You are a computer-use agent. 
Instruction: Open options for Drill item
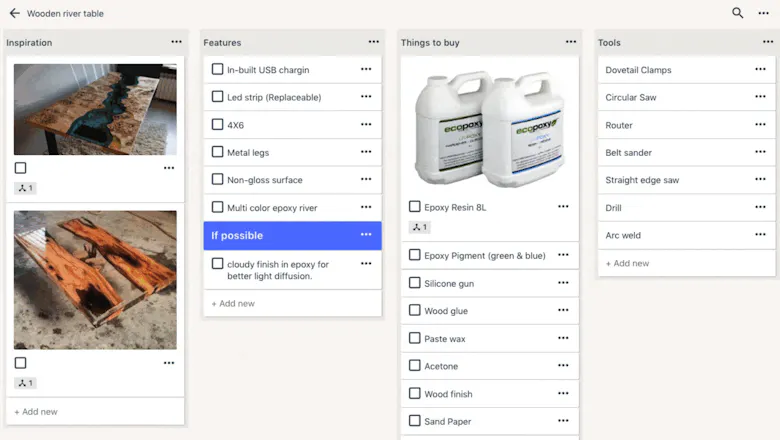pos(760,207)
